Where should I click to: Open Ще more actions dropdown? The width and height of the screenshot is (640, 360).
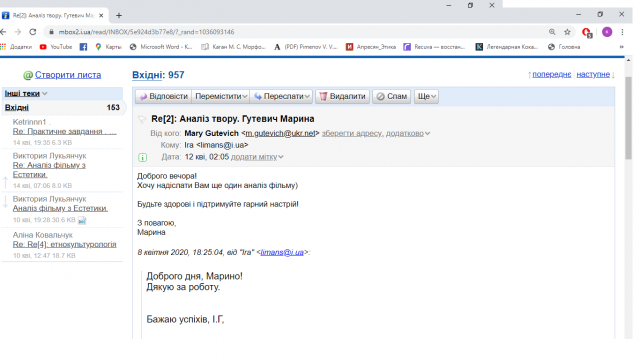coord(427,96)
